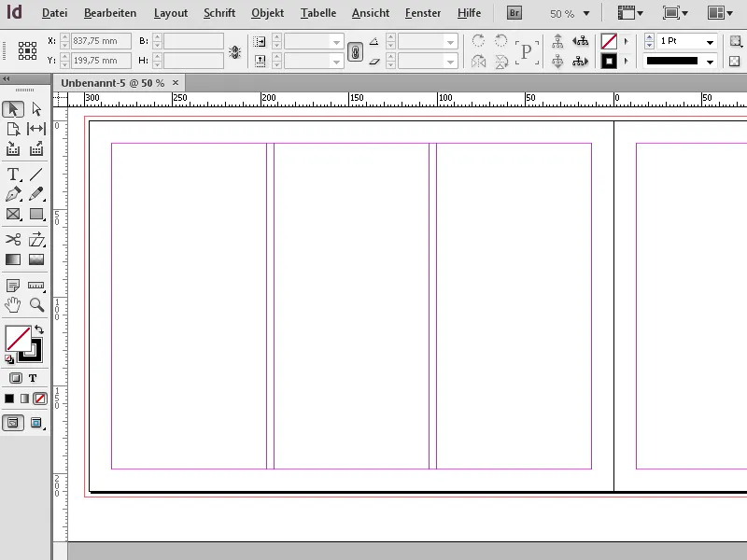Rotate 90° clockwise icon
Viewport: 747px width, 560px height.
click(x=478, y=40)
